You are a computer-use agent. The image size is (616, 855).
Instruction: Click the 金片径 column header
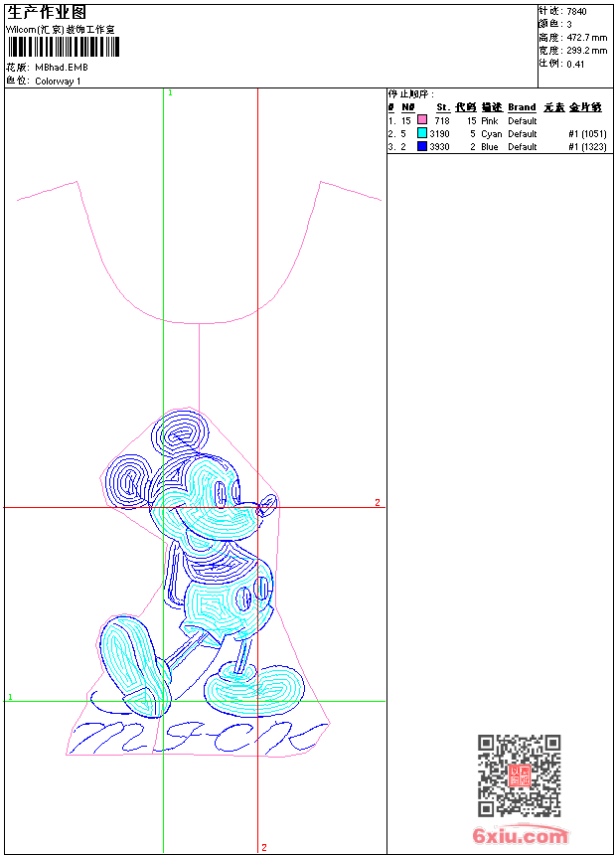point(585,107)
